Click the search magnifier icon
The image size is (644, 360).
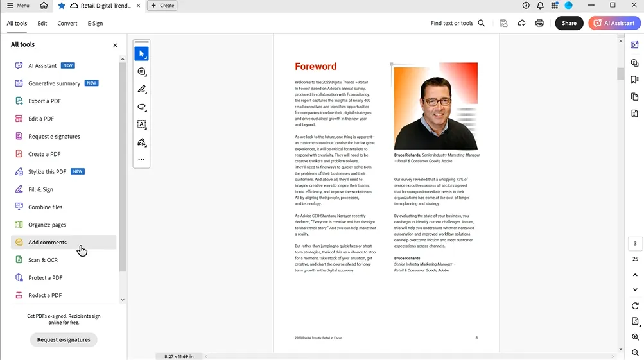(x=482, y=23)
